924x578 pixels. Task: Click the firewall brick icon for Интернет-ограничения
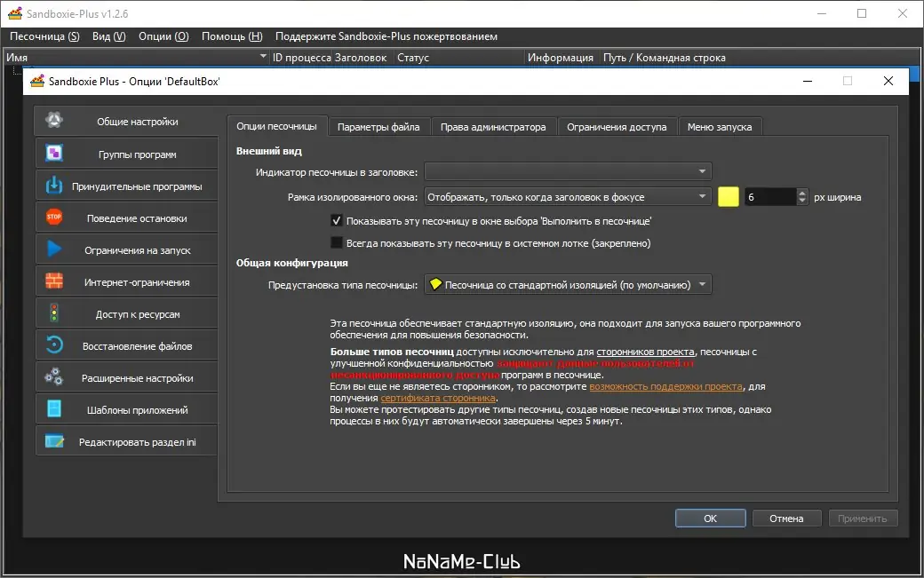click(x=54, y=281)
